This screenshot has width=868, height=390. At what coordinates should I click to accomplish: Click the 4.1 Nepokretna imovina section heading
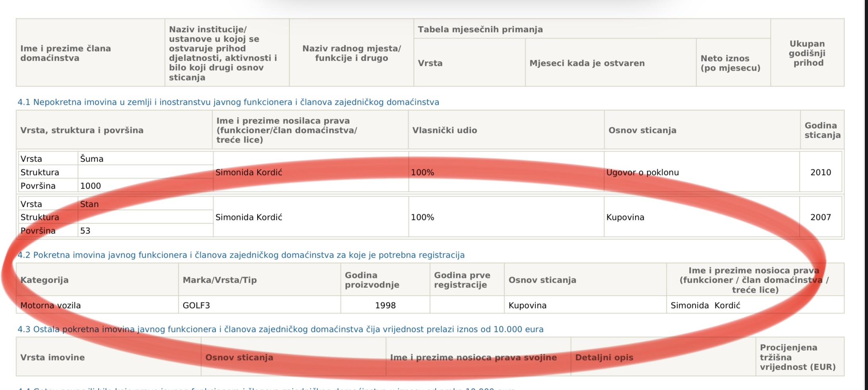pyautogui.click(x=228, y=102)
